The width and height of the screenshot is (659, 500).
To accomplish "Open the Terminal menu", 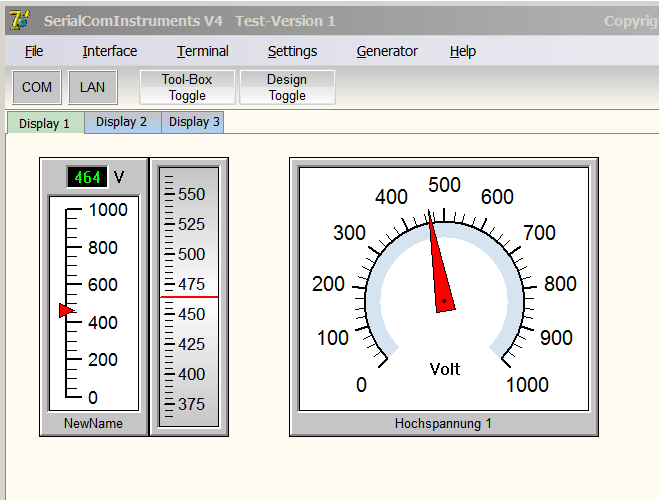I will (x=203, y=51).
